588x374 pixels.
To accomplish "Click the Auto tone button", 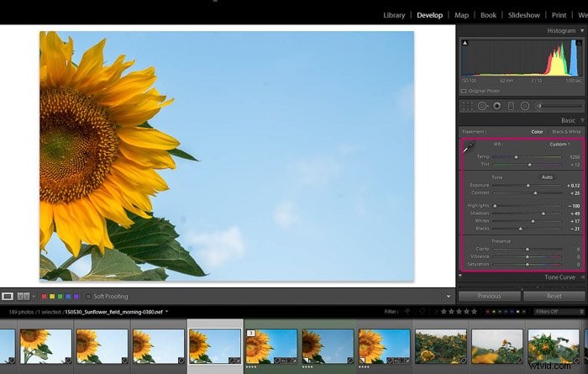I will pos(547,177).
